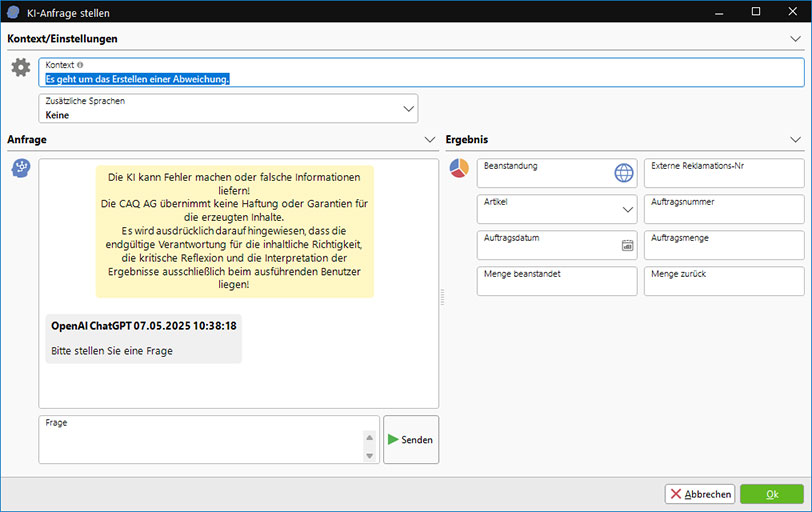Open the Zusätzliche Sprachen dropdown
This screenshot has height=512, width=812.
408,108
